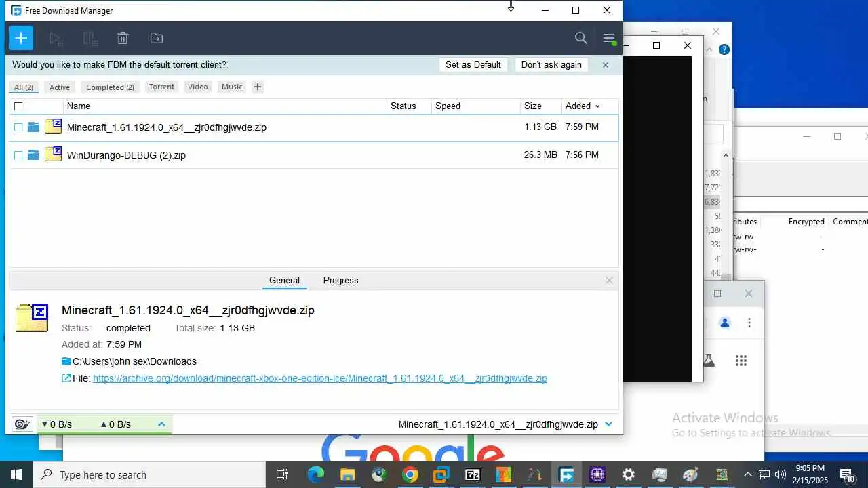Dismiss the default torrent client banner
The height and width of the screenshot is (488, 868).
pyautogui.click(x=606, y=65)
